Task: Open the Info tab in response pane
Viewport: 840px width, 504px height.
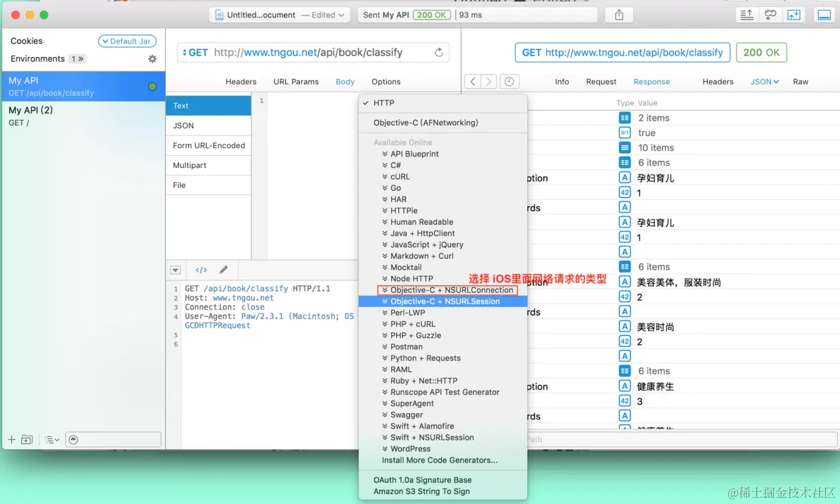Action: [562, 81]
